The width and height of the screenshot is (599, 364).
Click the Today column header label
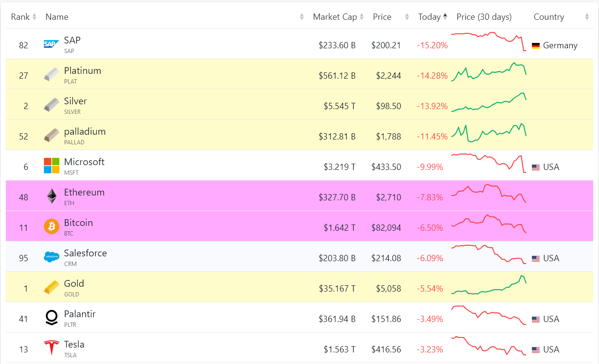point(430,17)
